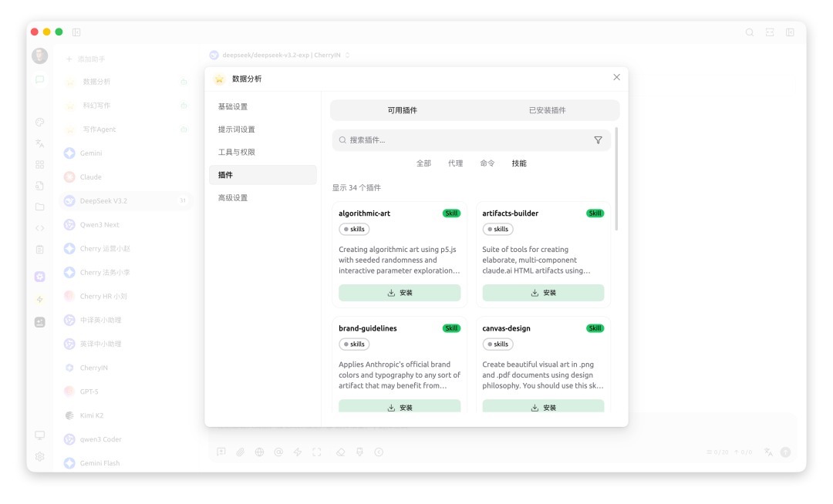Open 提示词设置 section
This screenshot has height=504, width=833.
point(263,129)
